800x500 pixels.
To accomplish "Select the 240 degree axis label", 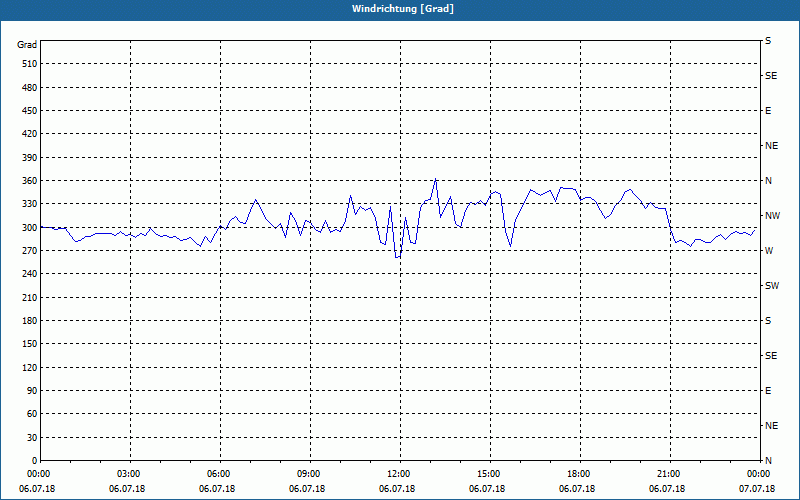I will point(30,273).
